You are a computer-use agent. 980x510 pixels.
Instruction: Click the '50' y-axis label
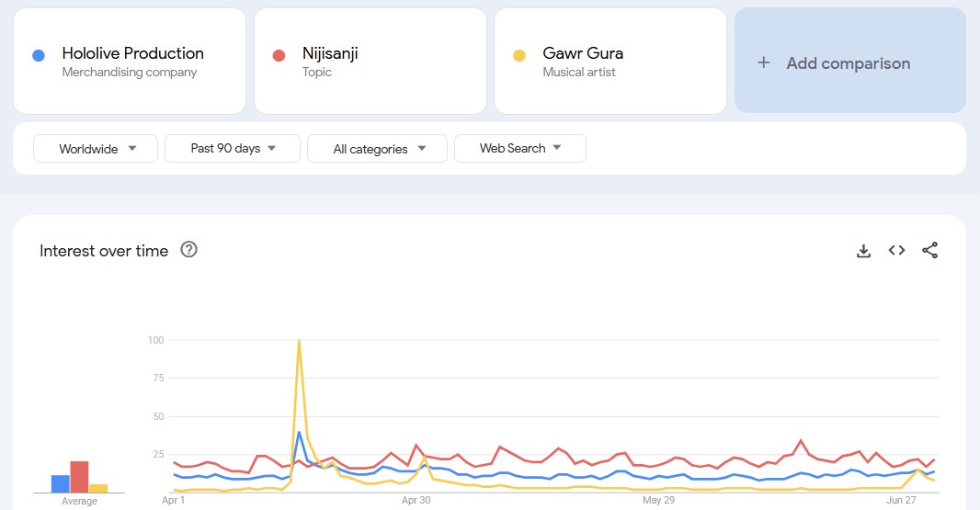point(158,416)
